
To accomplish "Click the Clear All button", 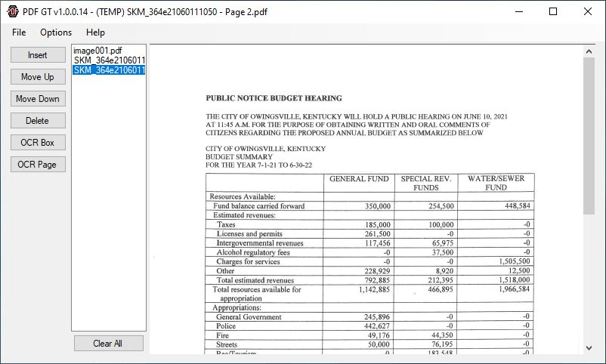I will point(109,343).
